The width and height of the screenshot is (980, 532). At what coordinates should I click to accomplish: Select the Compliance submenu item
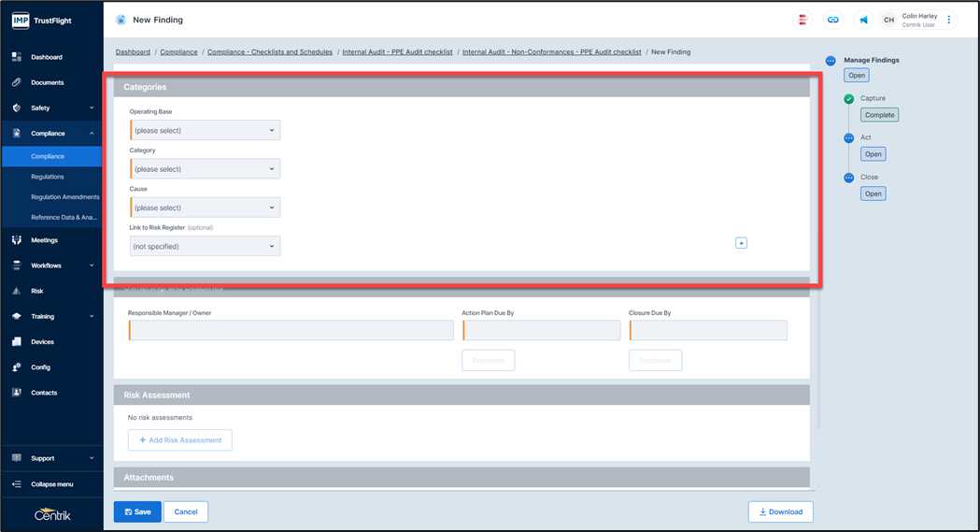click(x=52, y=156)
